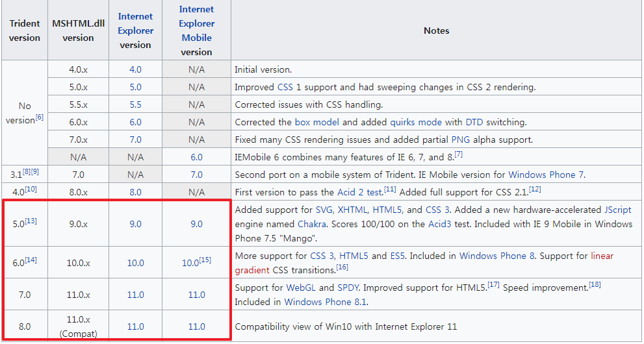Screen dimensions: 644x344
Task: Select the 6.0.x MSHTML cell
Action: point(78,122)
